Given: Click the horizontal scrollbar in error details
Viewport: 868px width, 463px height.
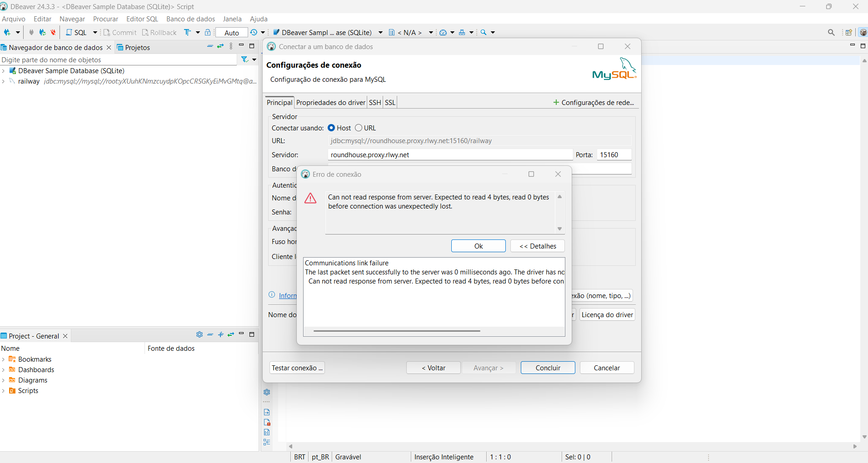Looking at the screenshot, I should coord(397,331).
